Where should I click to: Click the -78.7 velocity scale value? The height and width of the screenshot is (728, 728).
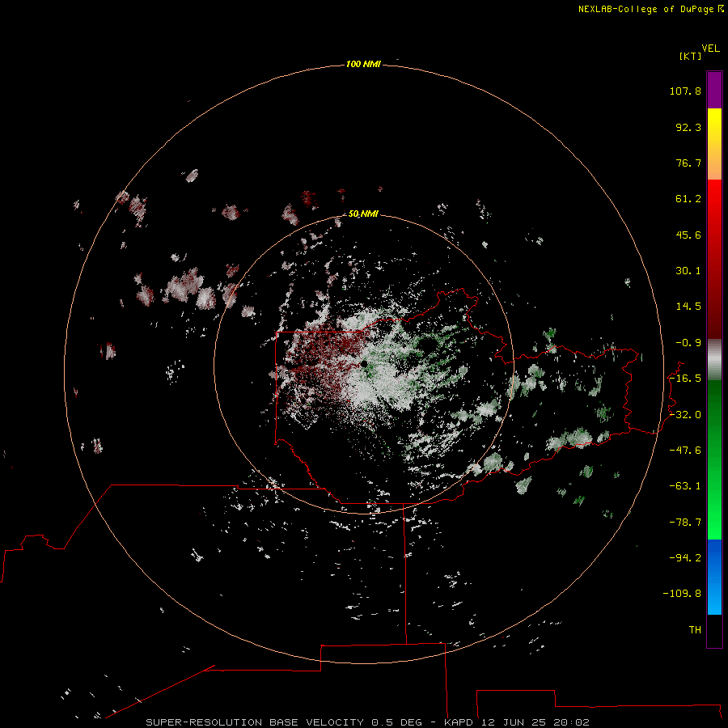(685, 523)
